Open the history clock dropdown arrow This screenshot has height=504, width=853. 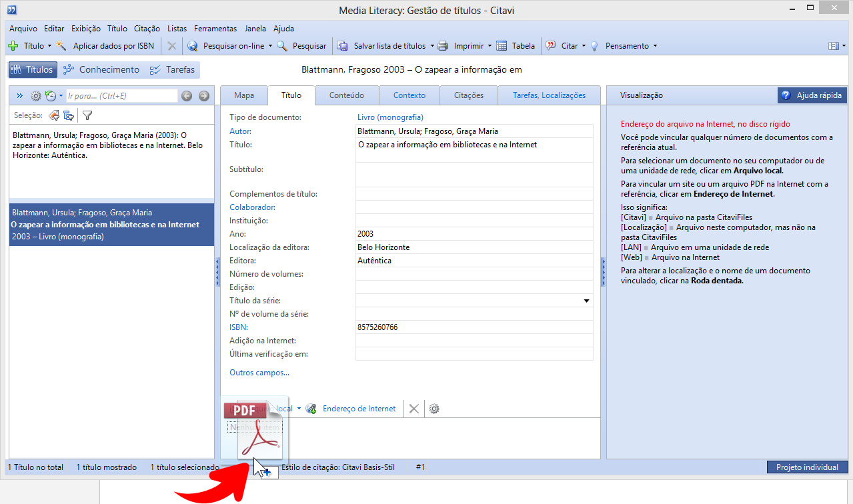[61, 96]
